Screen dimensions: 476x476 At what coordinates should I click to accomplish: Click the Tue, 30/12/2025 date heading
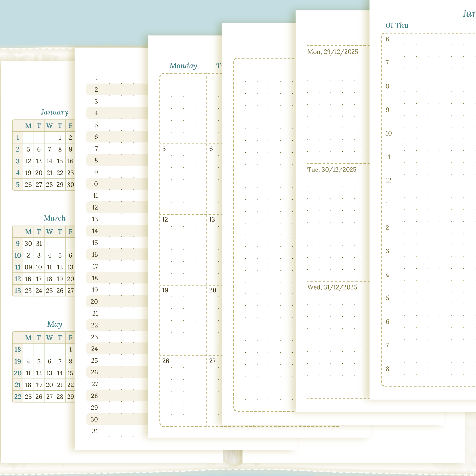coord(332,170)
